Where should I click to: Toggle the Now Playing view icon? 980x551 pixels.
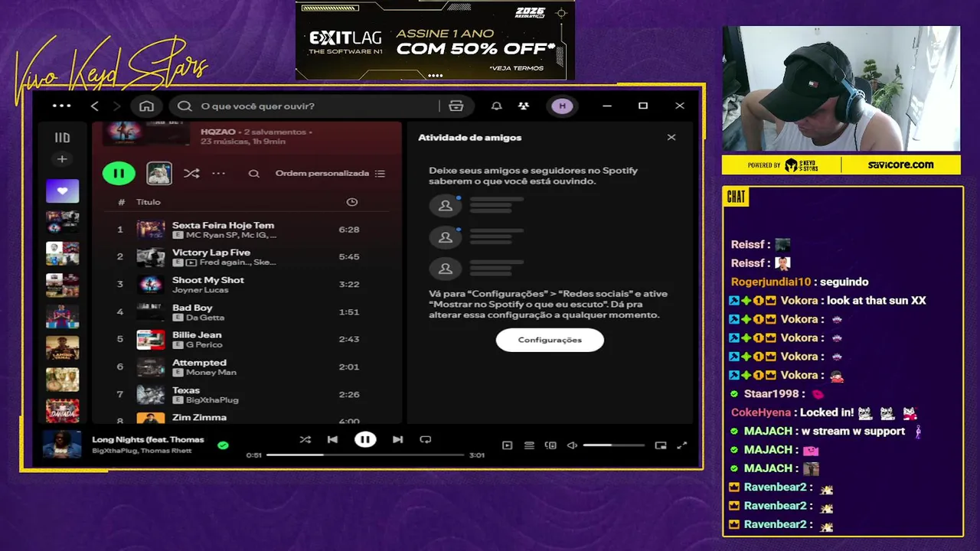(x=507, y=445)
